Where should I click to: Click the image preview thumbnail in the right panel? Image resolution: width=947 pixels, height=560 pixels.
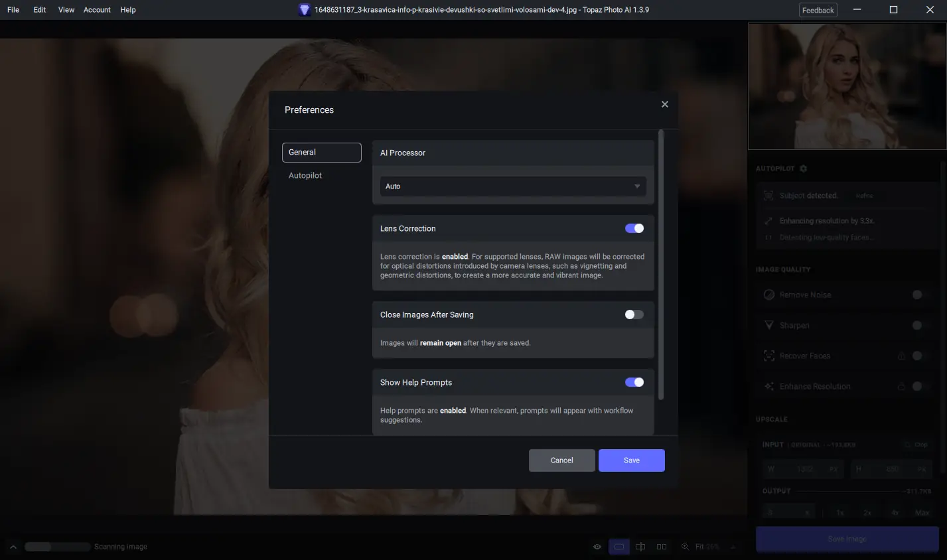pyautogui.click(x=847, y=86)
